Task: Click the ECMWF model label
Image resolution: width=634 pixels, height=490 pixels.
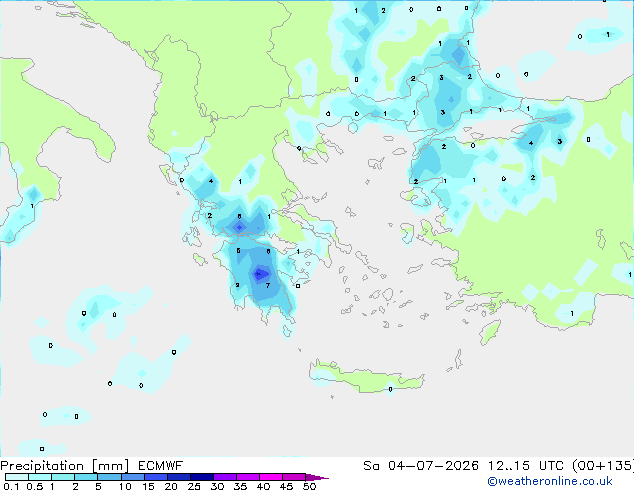Action: (161, 466)
